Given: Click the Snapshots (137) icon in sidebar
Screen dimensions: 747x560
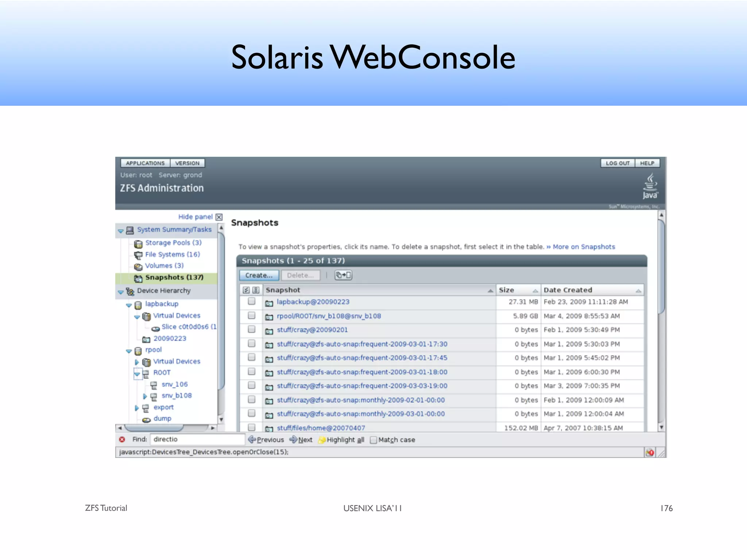Looking at the screenshot, I should click(x=138, y=278).
